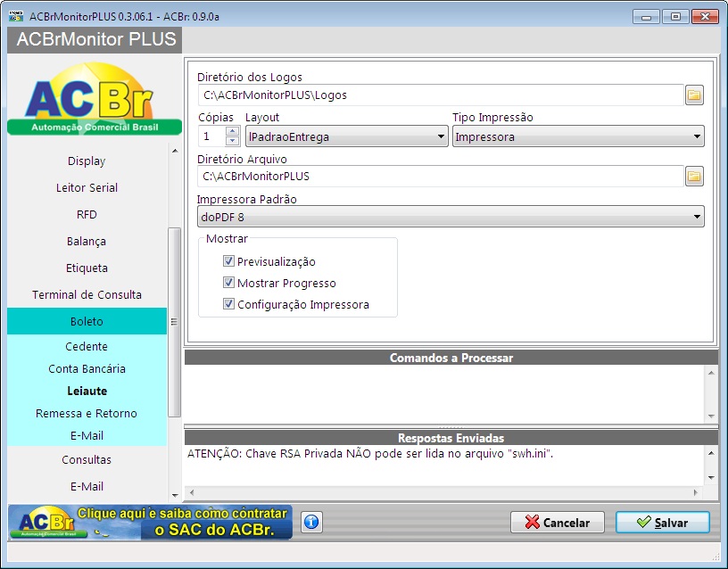Screen dimensions: 728x569
Task: Click sidebar scrollbar up arrow
Action: pyautogui.click(x=175, y=151)
